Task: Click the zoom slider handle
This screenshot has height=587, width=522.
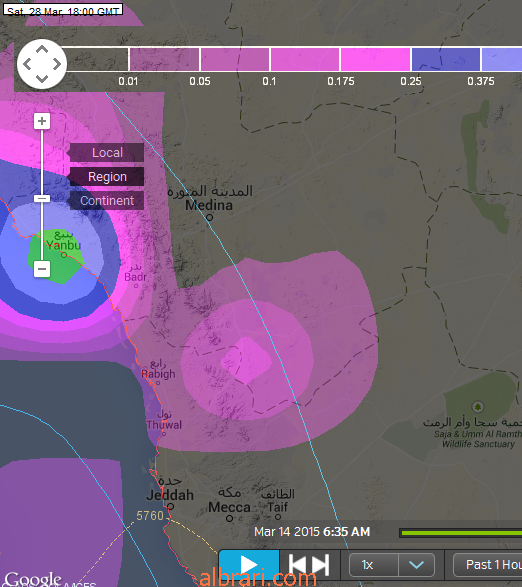Action: pos(42,199)
